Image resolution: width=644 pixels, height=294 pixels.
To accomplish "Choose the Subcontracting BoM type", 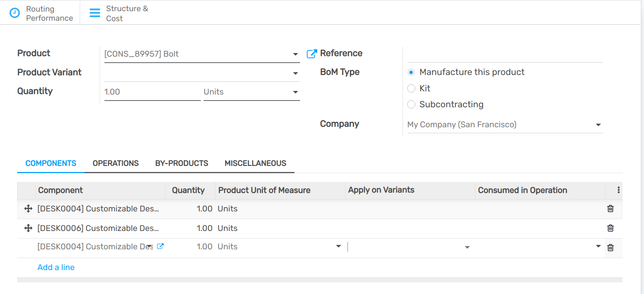I will point(411,105).
